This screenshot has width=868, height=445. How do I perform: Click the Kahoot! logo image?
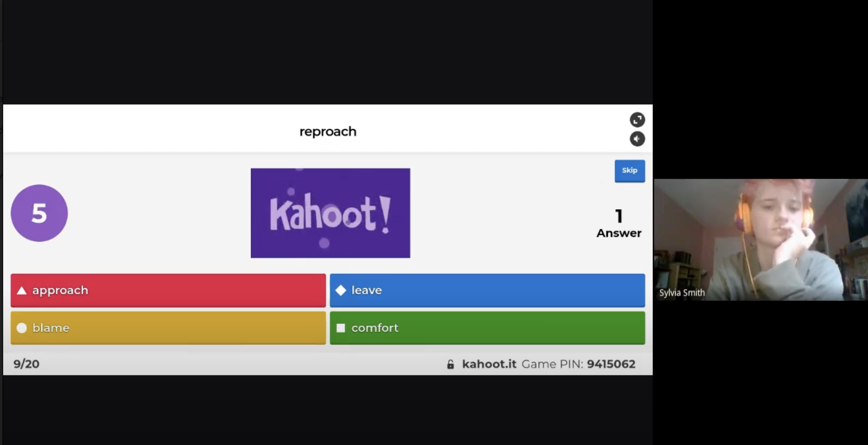pos(330,213)
